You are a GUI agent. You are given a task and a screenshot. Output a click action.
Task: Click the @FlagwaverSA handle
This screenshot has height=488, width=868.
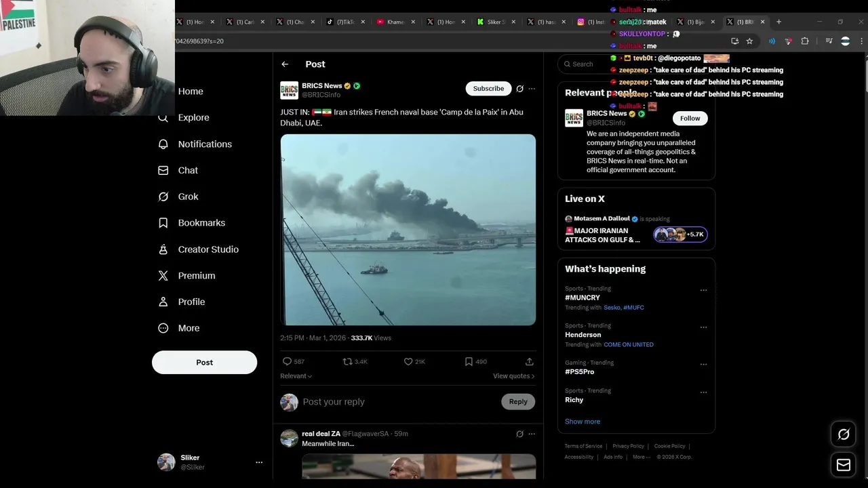click(x=366, y=434)
